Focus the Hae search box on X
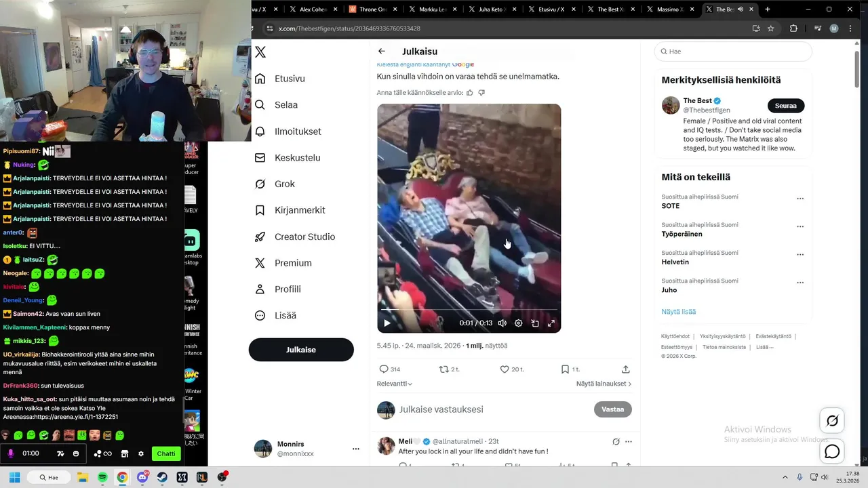 coord(733,52)
